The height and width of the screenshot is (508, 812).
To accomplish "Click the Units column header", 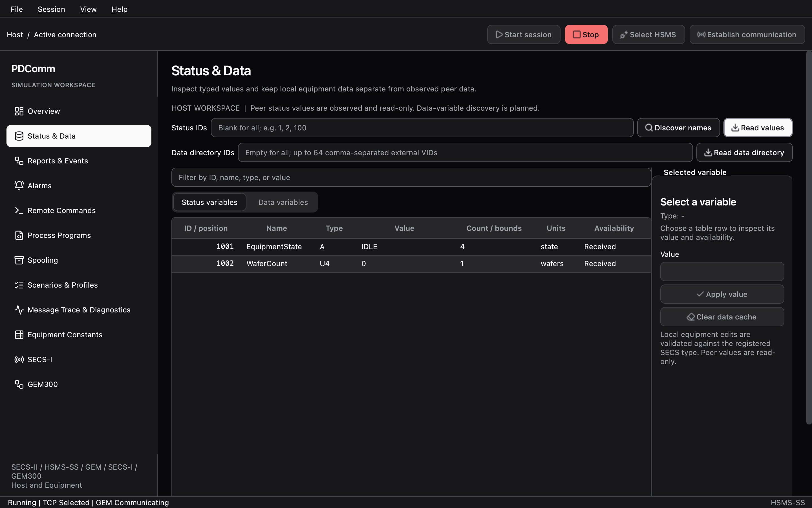I will point(556,229).
